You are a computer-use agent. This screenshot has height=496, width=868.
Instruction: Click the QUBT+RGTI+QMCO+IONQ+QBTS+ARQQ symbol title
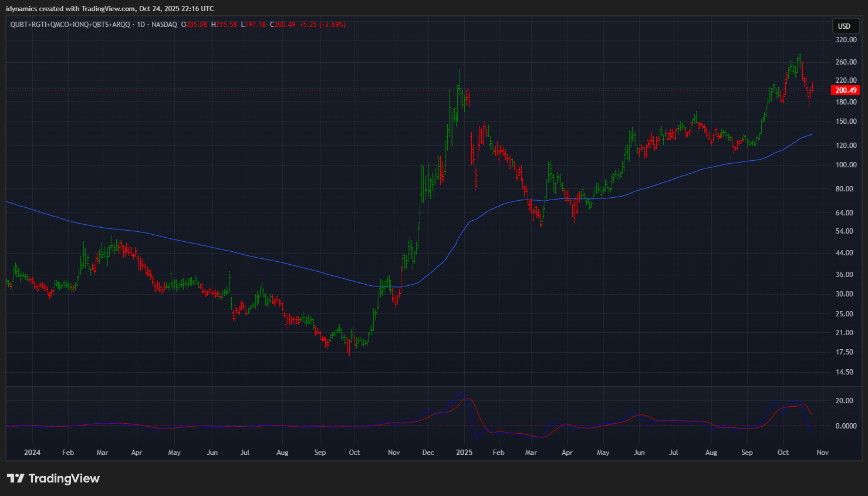coord(70,25)
